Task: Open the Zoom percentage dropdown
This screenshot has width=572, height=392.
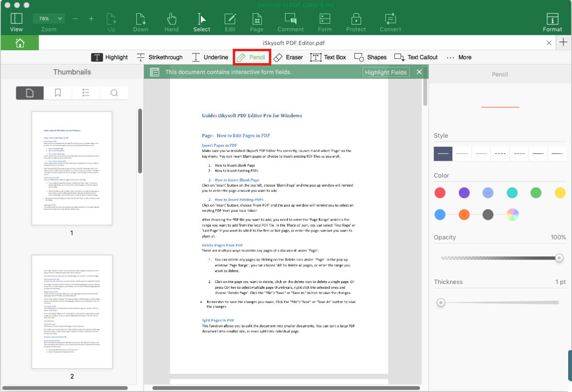Action: pyautogui.click(x=48, y=18)
